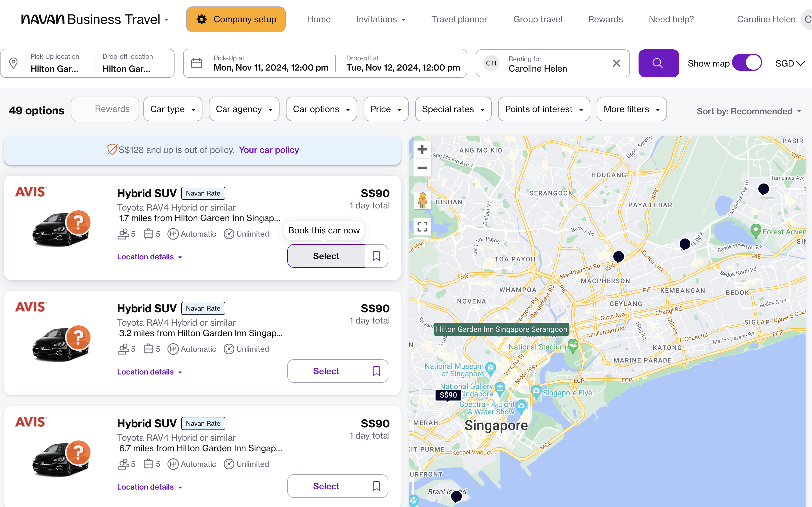
Task: Open the Your car policy link
Action: [x=269, y=150]
